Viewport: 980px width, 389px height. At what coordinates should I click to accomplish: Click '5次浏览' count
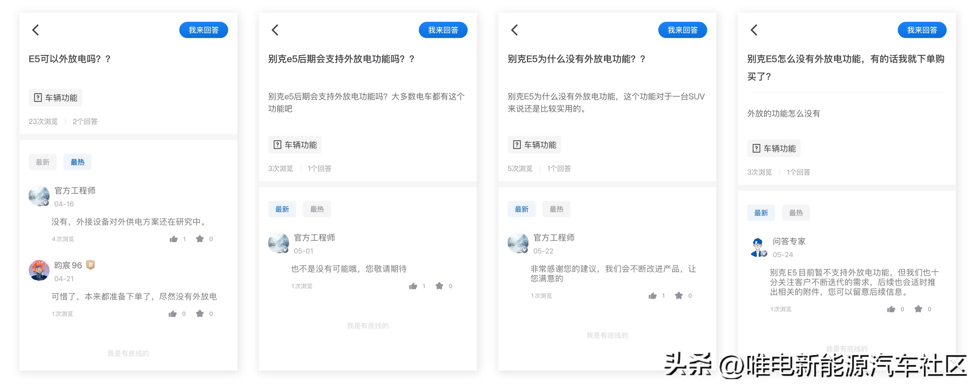tap(520, 168)
